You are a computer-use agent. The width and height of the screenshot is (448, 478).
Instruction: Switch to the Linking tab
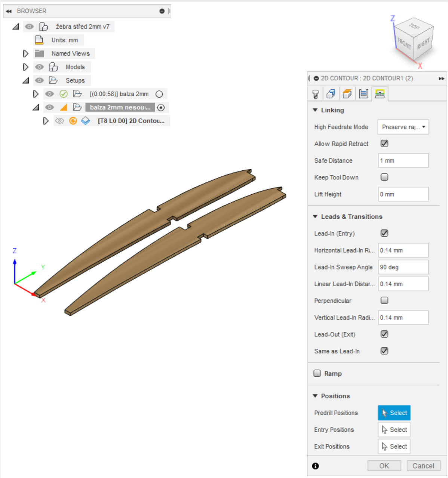pyautogui.click(x=380, y=94)
